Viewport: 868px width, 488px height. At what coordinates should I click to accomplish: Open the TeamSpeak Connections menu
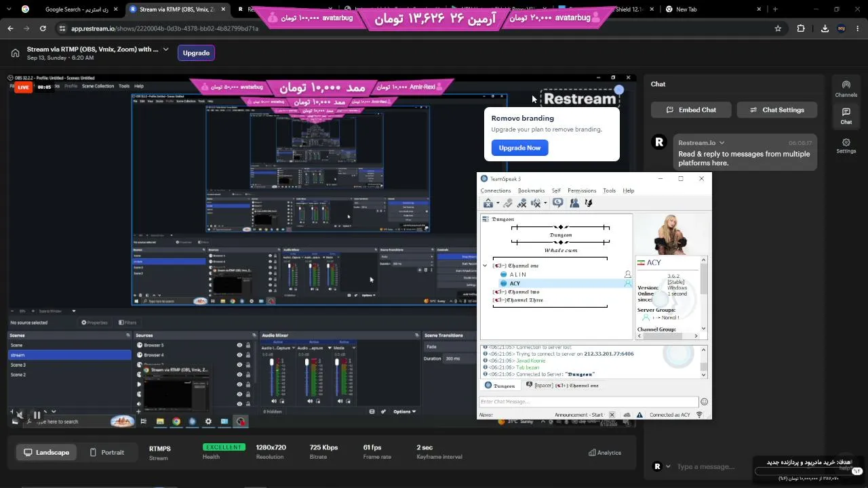(x=496, y=190)
